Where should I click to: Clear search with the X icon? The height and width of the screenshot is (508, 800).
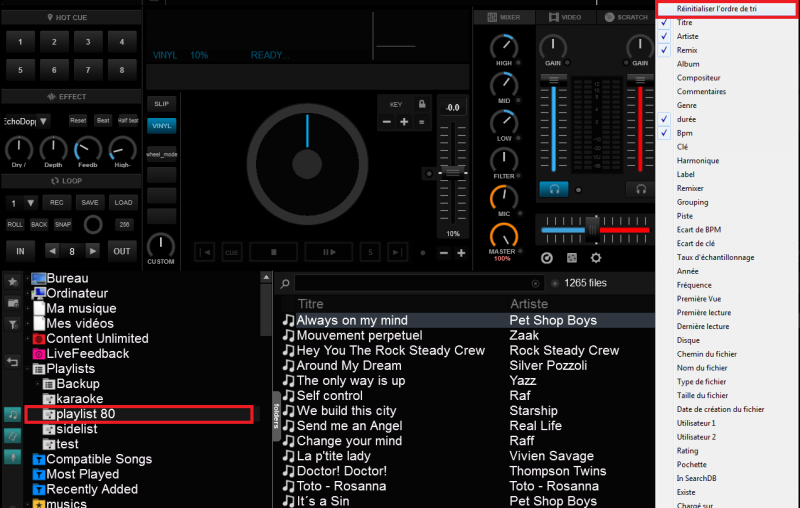pos(535,283)
